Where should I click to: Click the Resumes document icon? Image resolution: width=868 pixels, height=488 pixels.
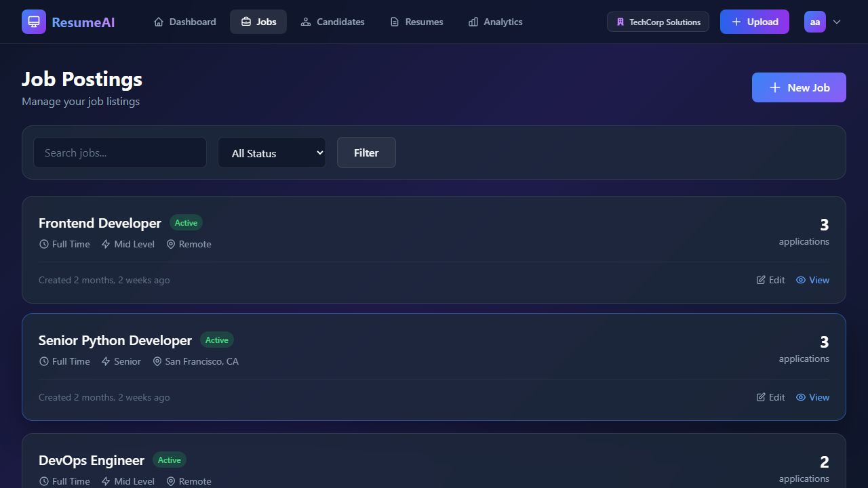pyautogui.click(x=393, y=21)
